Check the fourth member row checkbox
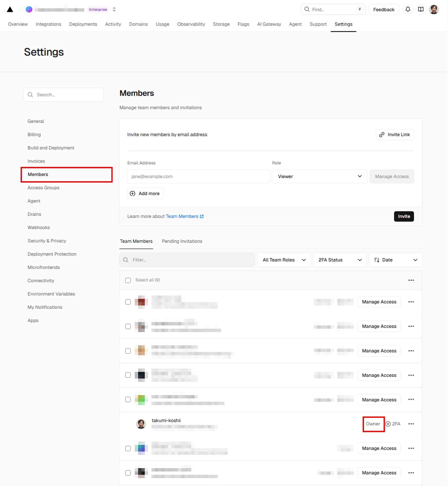 [128, 375]
